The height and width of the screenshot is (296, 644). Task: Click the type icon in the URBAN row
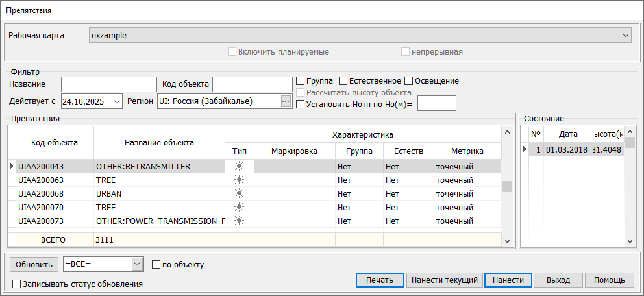click(239, 193)
